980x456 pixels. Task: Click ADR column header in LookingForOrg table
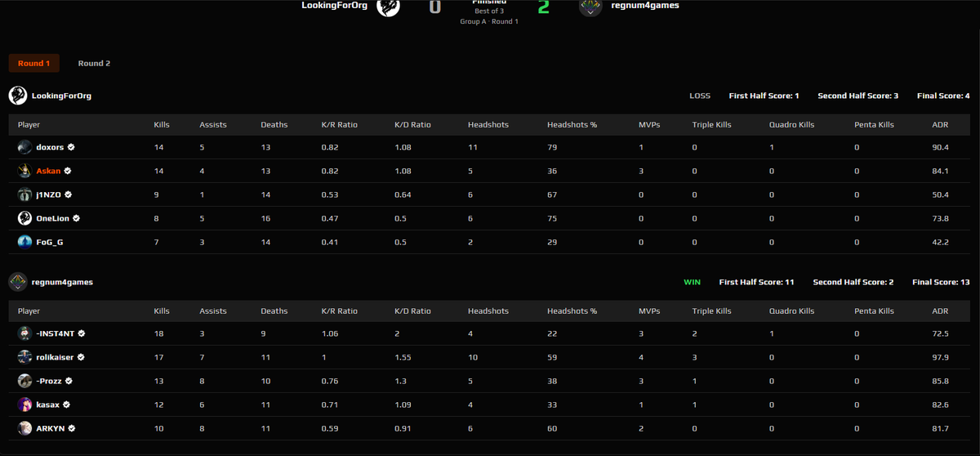click(x=940, y=125)
